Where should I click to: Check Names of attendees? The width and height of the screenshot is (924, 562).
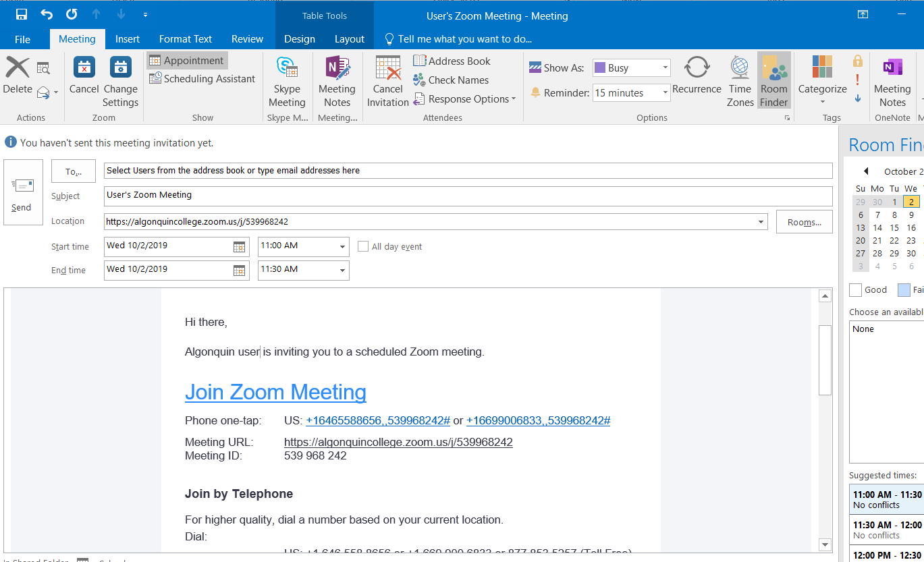pyautogui.click(x=450, y=80)
